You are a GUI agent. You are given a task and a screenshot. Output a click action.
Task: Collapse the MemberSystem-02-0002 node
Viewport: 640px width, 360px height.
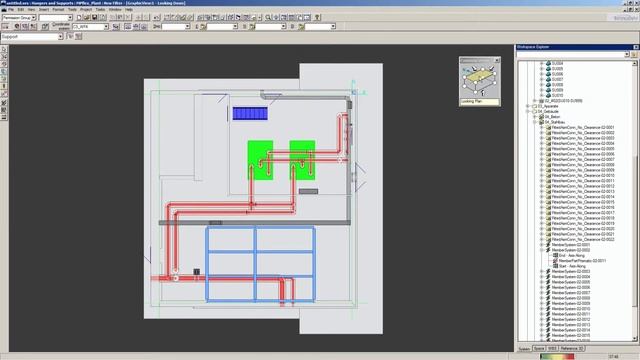tap(542, 250)
